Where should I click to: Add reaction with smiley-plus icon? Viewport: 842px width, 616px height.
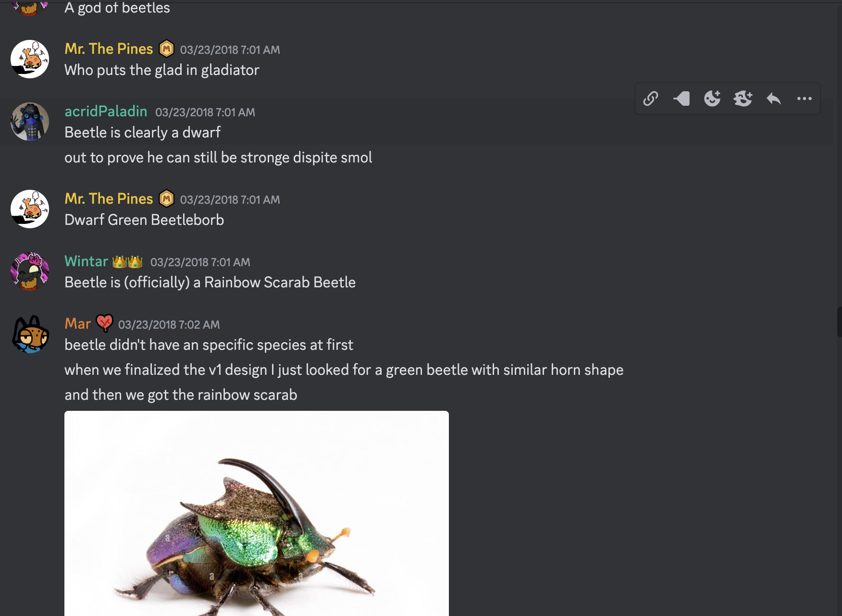click(x=712, y=99)
